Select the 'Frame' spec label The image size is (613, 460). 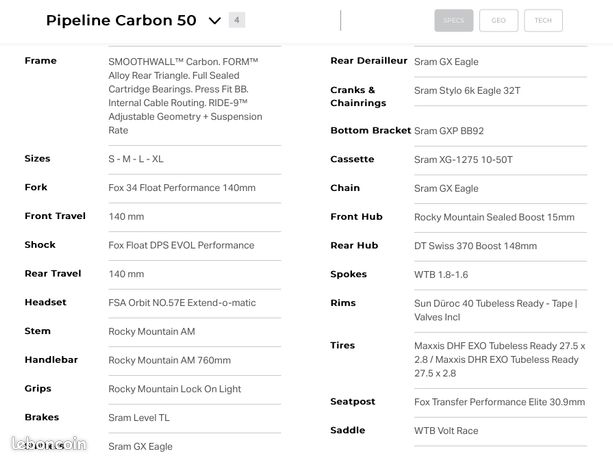[41, 61]
